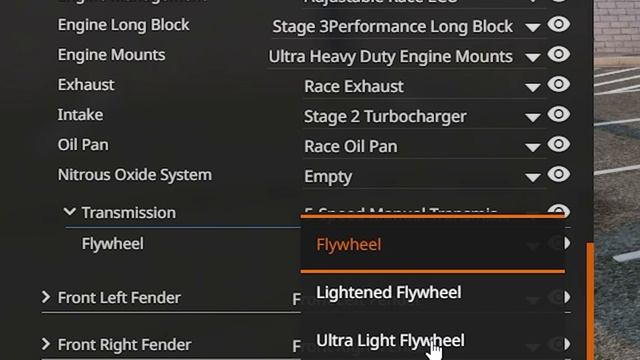Toggle visibility eye for Engine Mounts

coord(558,54)
